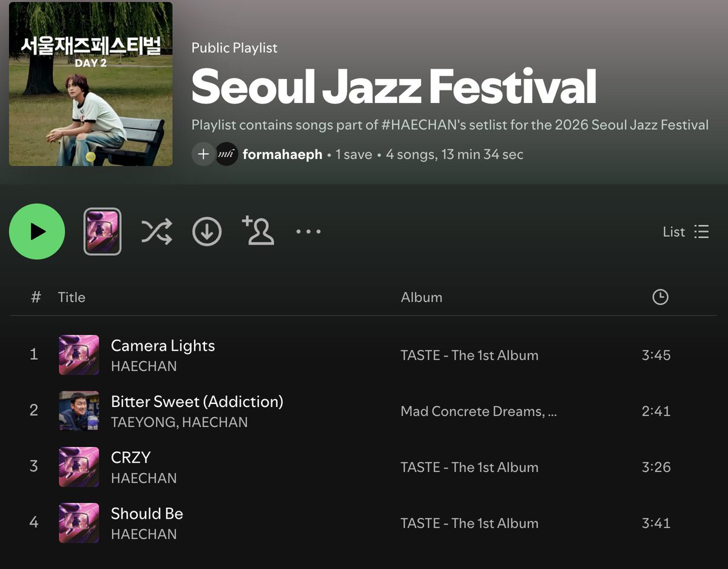728x569 pixels.
Task: Open the playlist cover image
Action: click(90, 84)
